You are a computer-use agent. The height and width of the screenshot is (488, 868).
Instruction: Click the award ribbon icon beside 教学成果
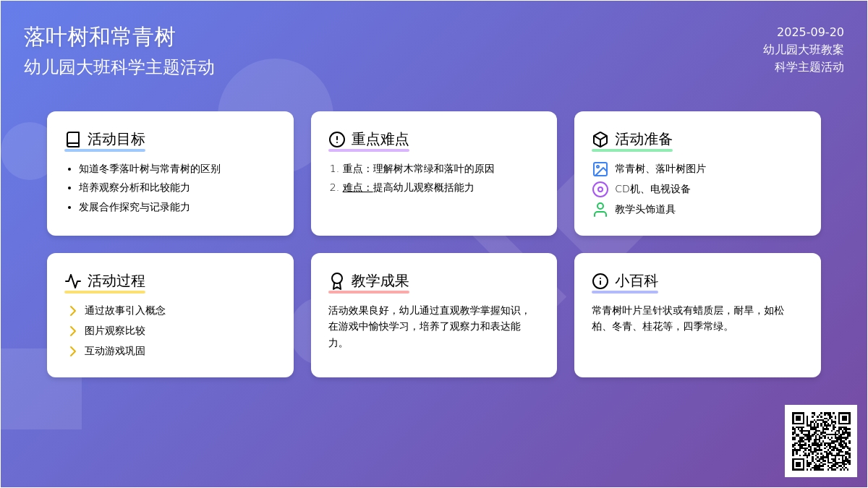336,281
